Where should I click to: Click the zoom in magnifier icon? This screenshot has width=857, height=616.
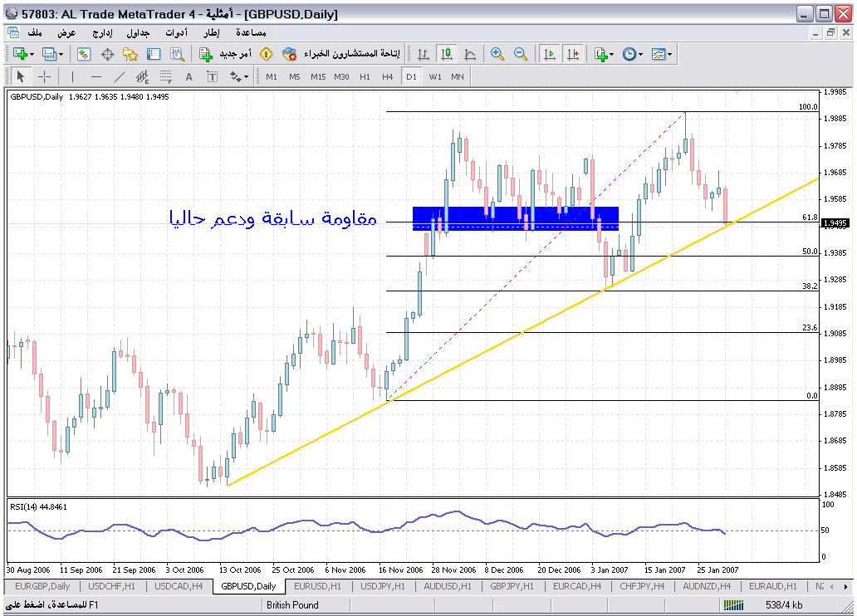[497, 54]
